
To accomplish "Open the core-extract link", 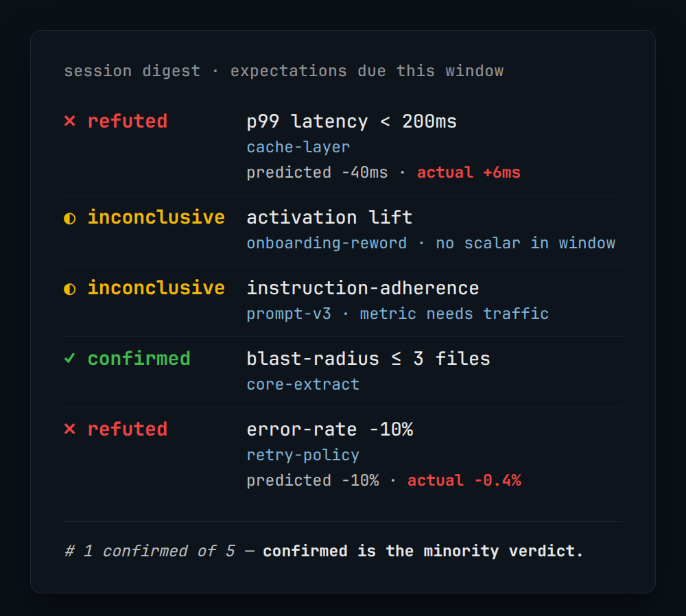I will 303,384.
